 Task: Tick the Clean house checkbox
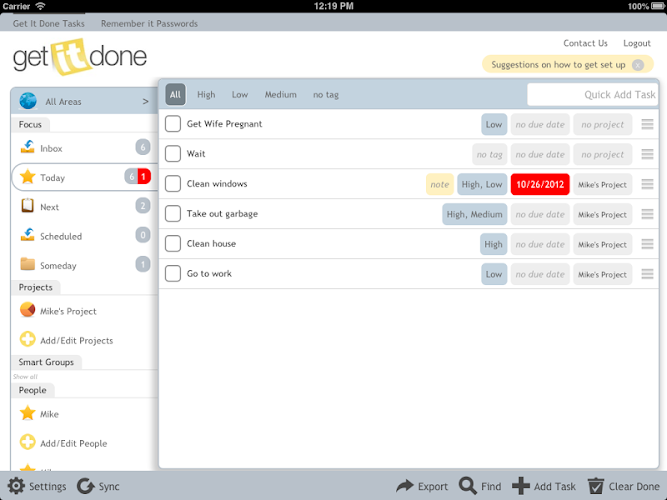173,243
